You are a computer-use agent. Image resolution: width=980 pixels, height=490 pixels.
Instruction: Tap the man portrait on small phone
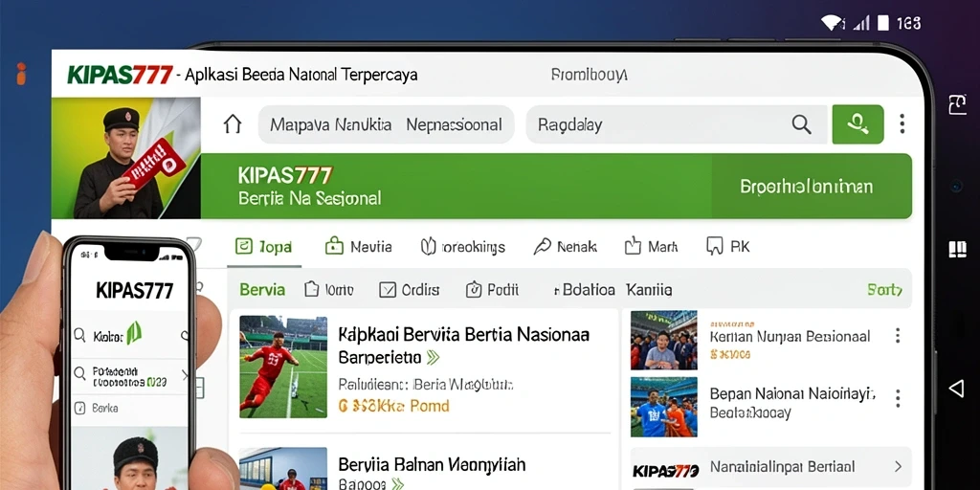click(130, 458)
